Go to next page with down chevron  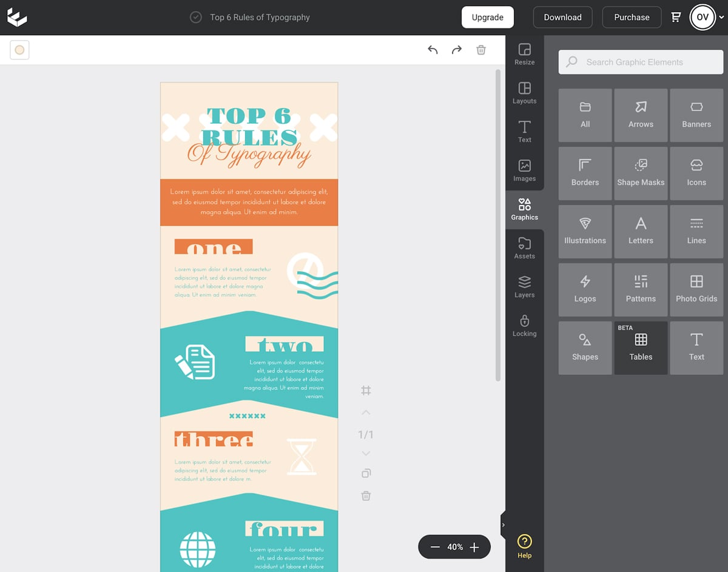366,454
